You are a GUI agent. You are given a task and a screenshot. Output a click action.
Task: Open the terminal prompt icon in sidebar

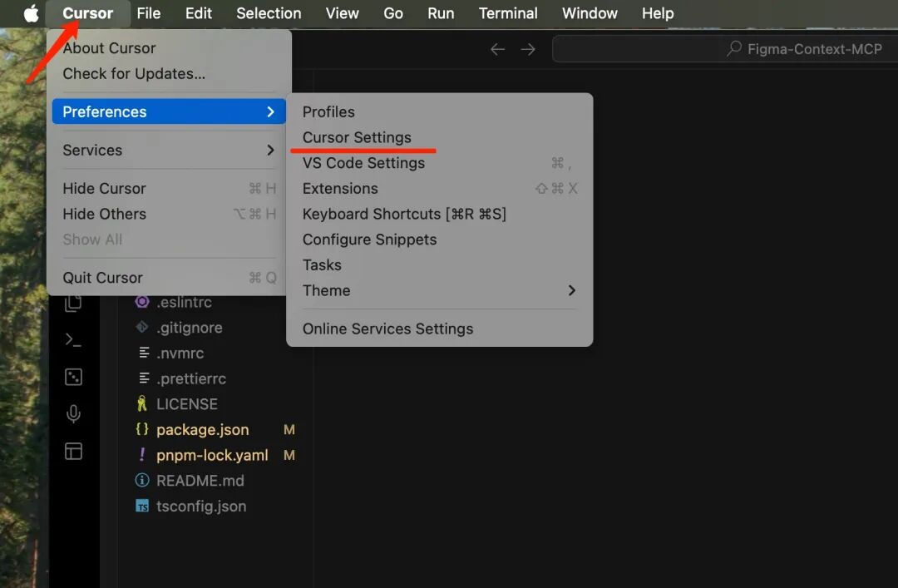(73, 340)
